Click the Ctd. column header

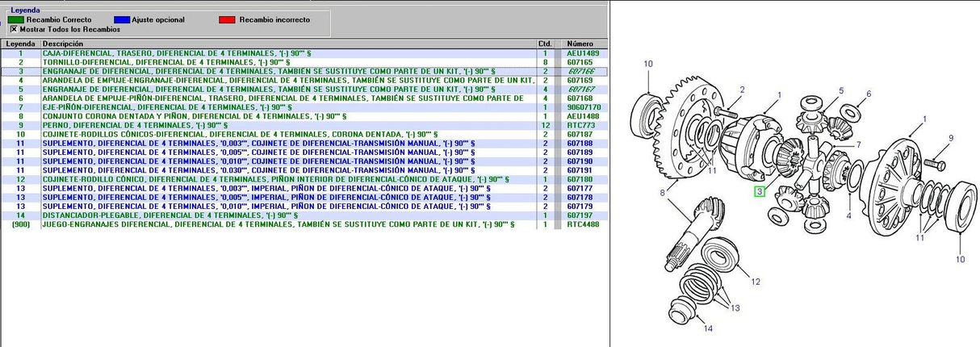point(545,44)
